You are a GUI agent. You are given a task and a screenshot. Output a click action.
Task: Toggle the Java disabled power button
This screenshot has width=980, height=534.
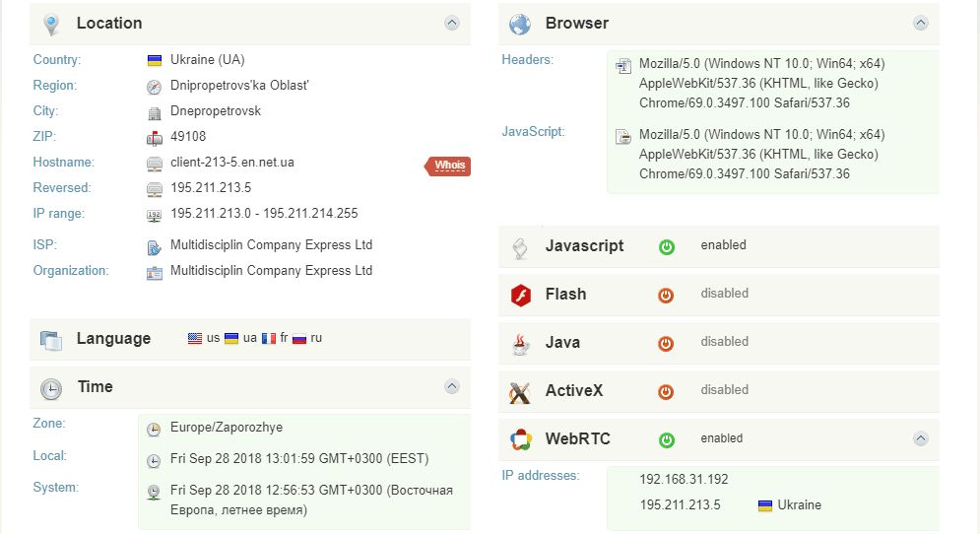tap(667, 343)
